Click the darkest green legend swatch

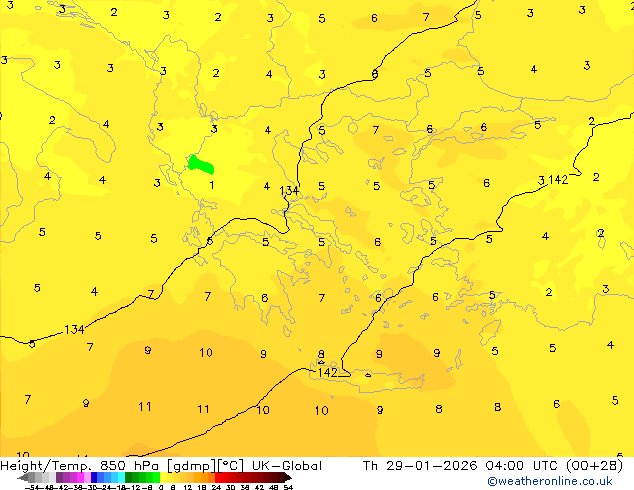coord(128,477)
